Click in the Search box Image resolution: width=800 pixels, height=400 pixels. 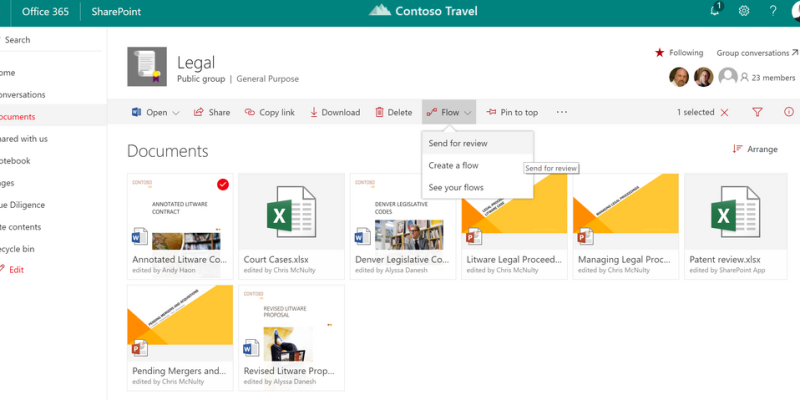click(x=51, y=40)
